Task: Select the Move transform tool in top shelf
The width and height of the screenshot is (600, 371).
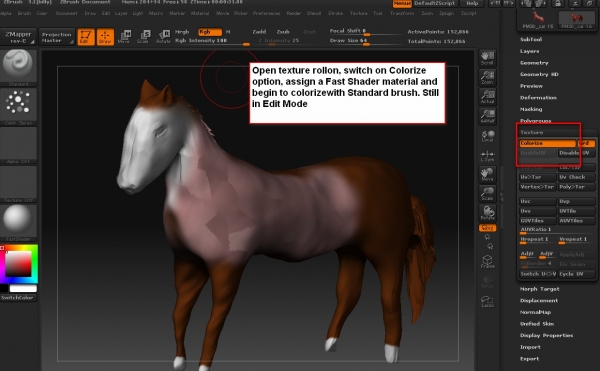Action: pos(124,37)
